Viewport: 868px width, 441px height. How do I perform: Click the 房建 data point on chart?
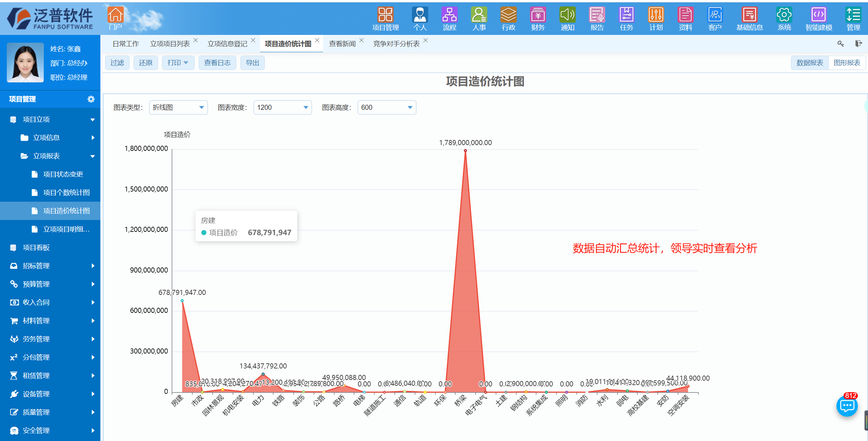coord(182,301)
